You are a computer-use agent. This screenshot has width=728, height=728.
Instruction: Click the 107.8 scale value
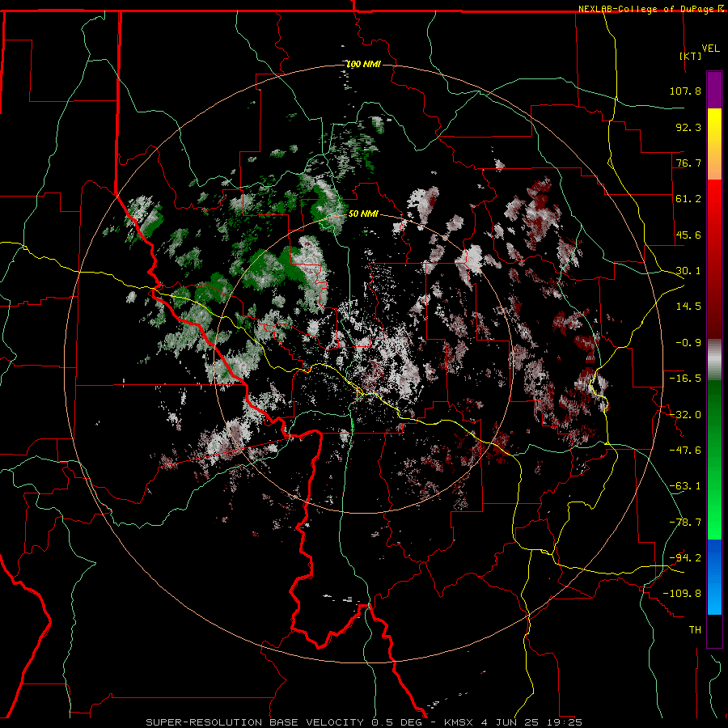coord(685,91)
